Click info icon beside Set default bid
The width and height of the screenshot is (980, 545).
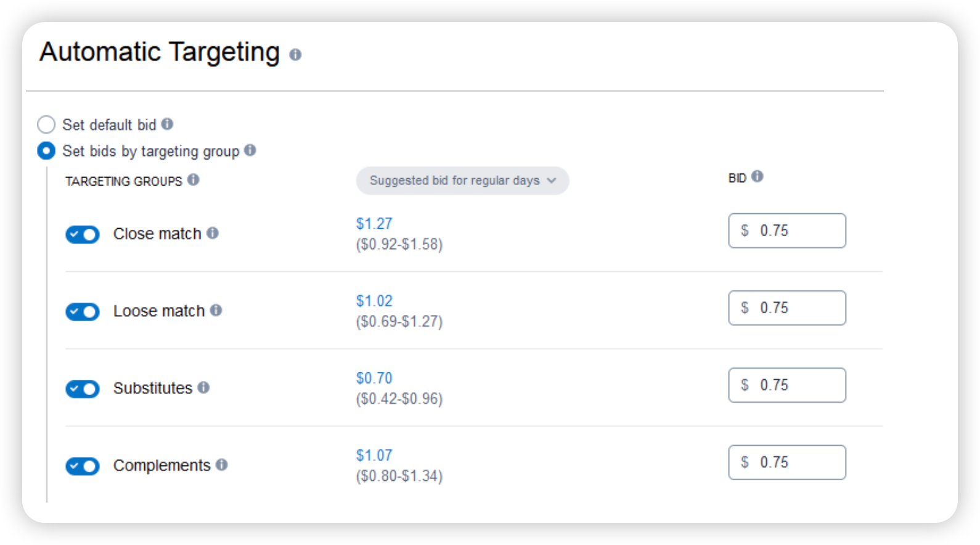click(167, 124)
